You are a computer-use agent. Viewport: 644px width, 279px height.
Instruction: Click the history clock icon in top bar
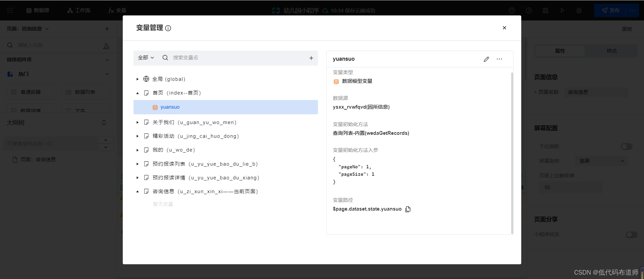(529, 10)
